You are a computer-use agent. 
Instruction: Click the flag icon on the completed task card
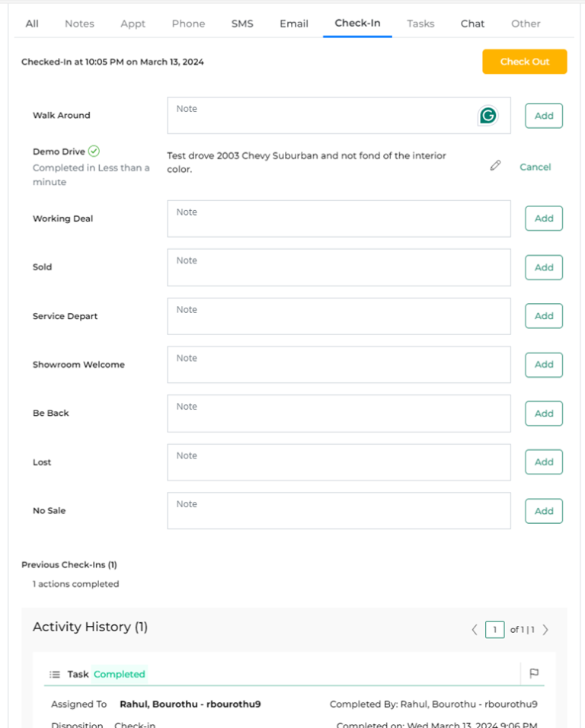click(x=534, y=673)
